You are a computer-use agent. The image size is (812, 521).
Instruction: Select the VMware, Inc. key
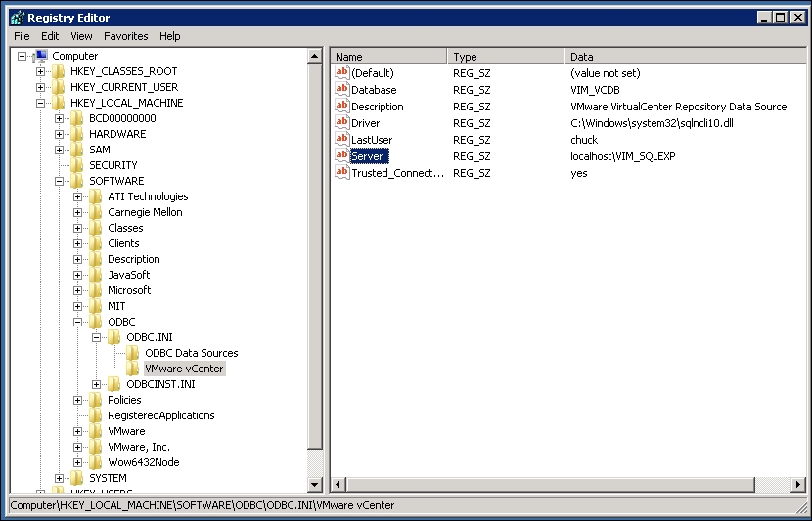(139, 447)
